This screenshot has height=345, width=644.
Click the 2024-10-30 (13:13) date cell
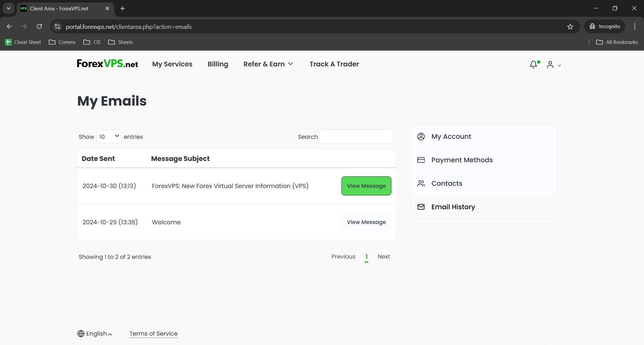tap(109, 186)
